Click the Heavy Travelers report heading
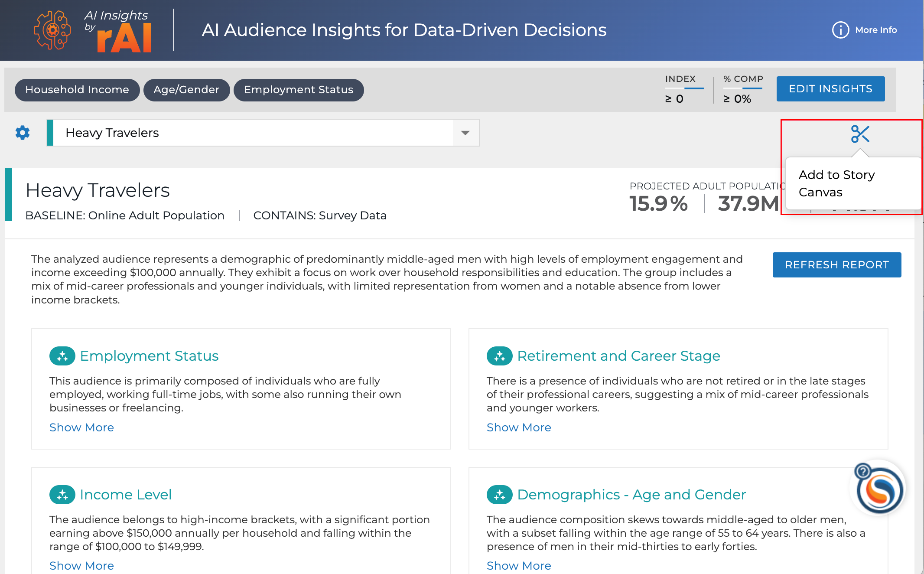Image resolution: width=924 pixels, height=574 pixels. [98, 190]
